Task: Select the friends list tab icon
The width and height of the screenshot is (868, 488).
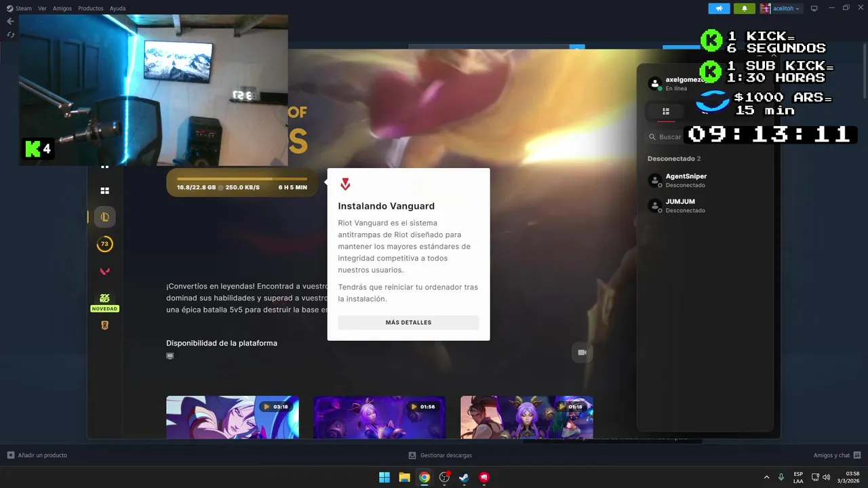Action: coord(666,111)
